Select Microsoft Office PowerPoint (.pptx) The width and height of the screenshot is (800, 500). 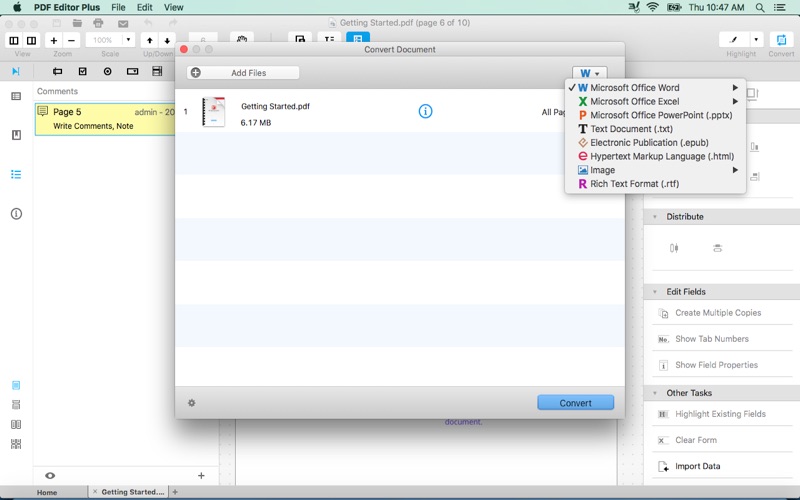[655, 115]
